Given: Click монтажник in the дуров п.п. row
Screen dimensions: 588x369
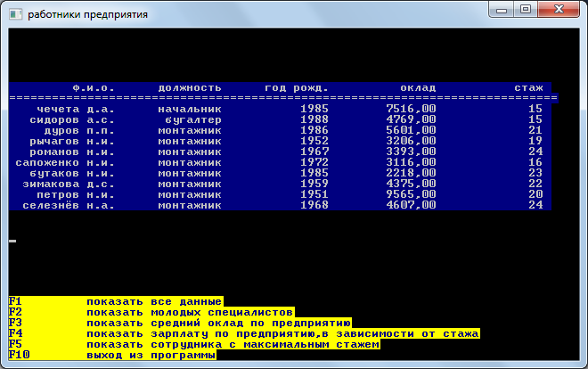Looking at the screenshot, I should coord(190,131).
